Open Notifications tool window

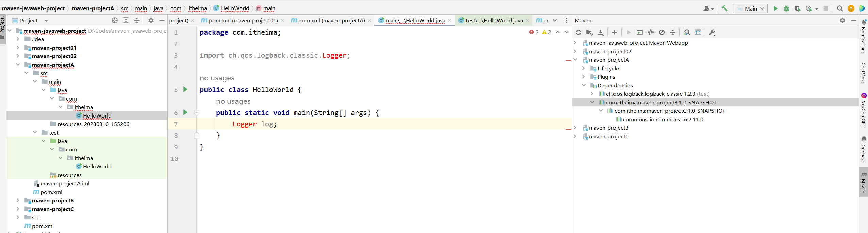[x=864, y=37]
